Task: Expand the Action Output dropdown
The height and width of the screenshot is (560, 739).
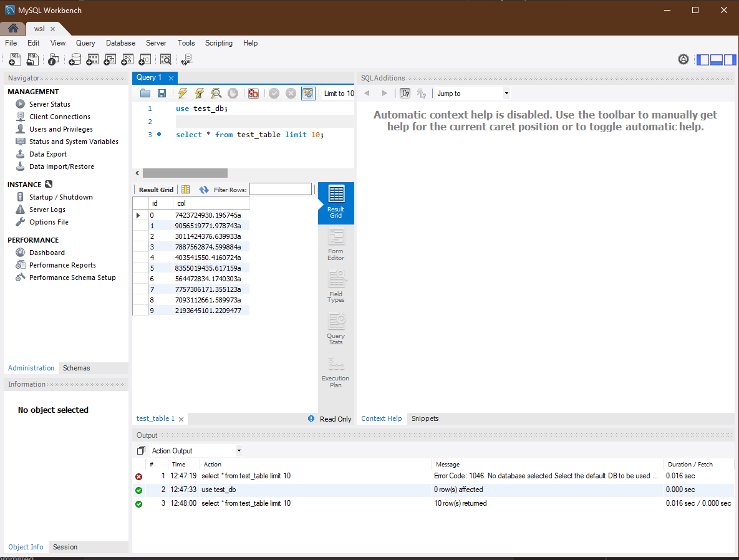Action: (x=196, y=451)
